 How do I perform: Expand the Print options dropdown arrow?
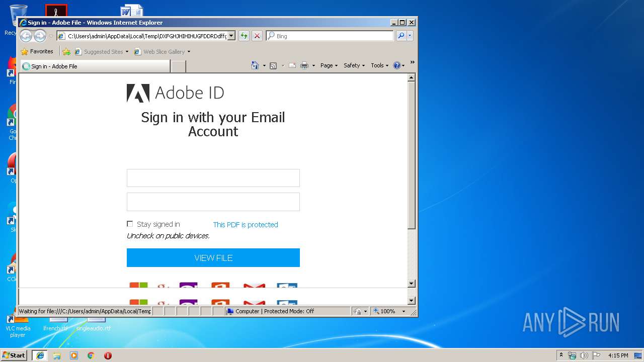tap(313, 65)
